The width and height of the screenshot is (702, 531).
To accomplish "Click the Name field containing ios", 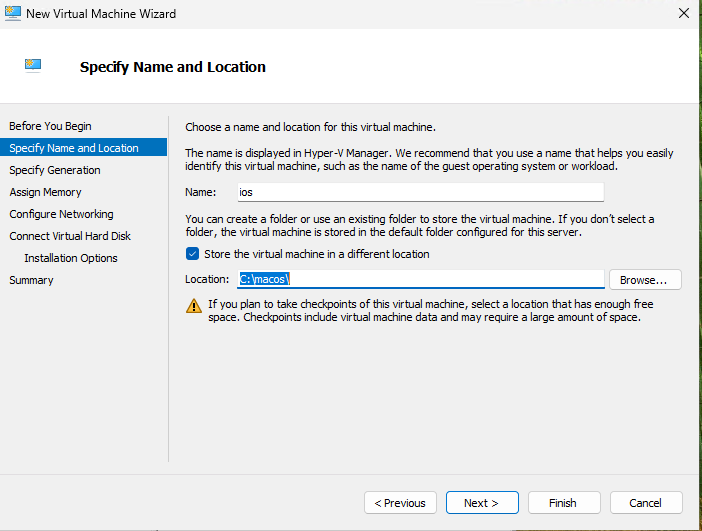I will (x=420, y=192).
